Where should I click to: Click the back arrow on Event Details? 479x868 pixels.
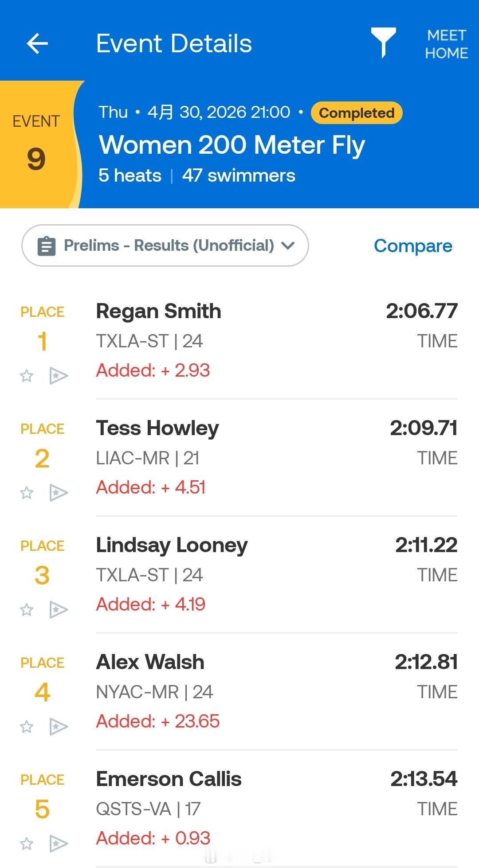pyautogui.click(x=38, y=43)
